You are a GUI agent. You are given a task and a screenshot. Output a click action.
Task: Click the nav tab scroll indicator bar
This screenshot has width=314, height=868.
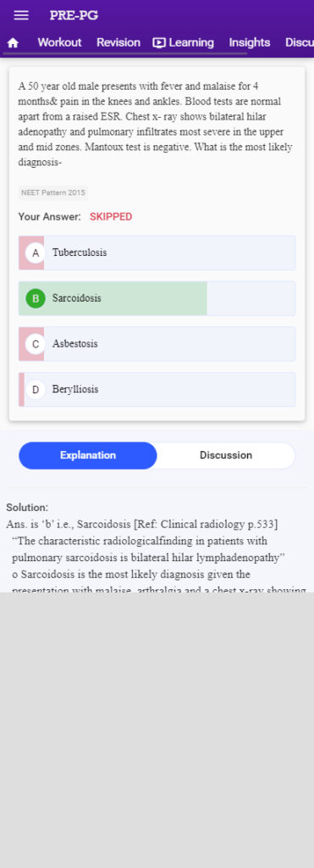(x=125, y=53)
